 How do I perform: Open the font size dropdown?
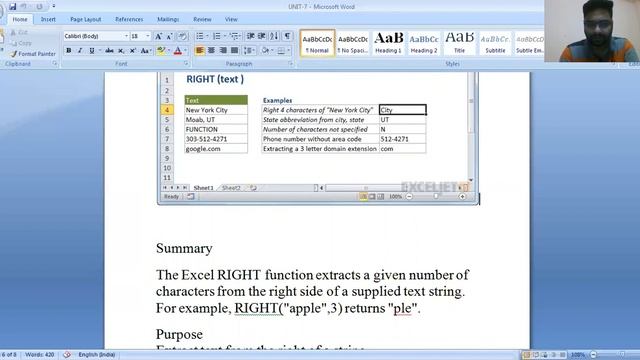click(x=148, y=36)
